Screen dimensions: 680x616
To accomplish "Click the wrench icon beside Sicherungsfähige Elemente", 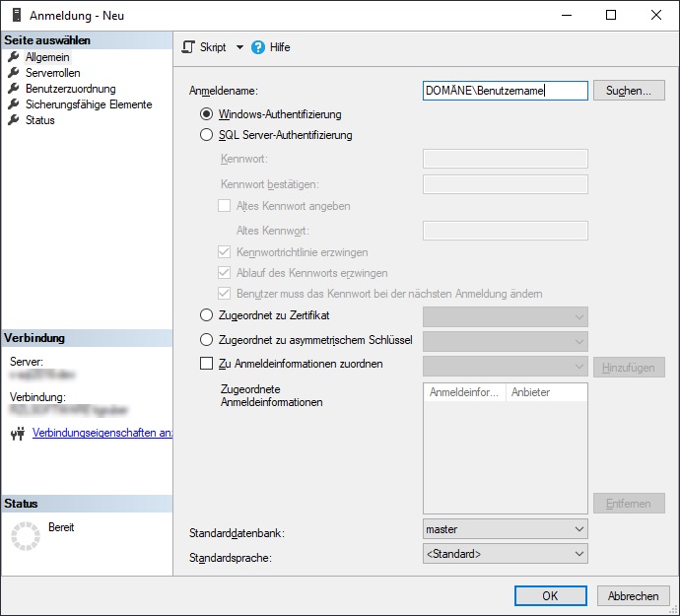I will click(14, 104).
